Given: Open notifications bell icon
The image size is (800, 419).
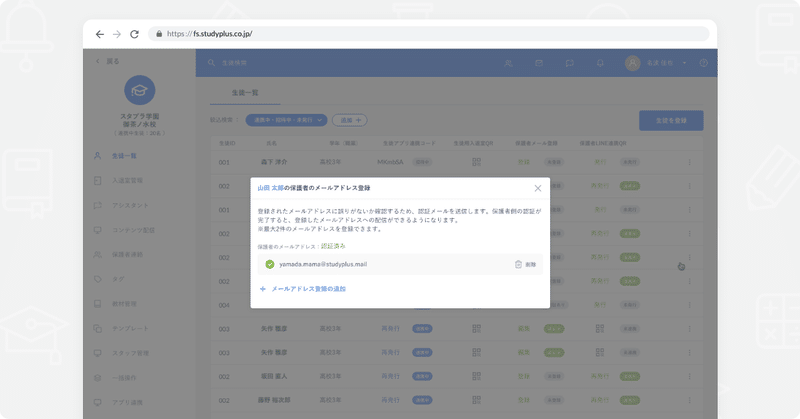Looking at the screenshot, I should point(600,63).
